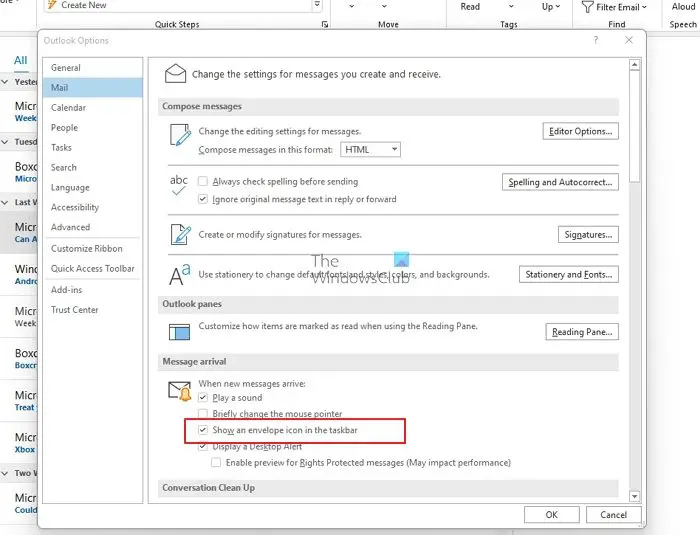This screenshot has width=700, height=535.
Task: Open the Calendar options category
Action: point(93,108)
